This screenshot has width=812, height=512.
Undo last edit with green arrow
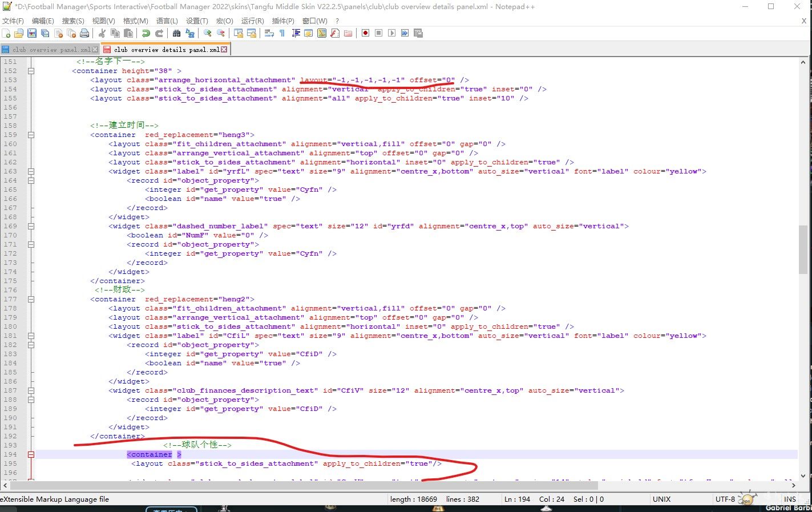pos(146,33)
